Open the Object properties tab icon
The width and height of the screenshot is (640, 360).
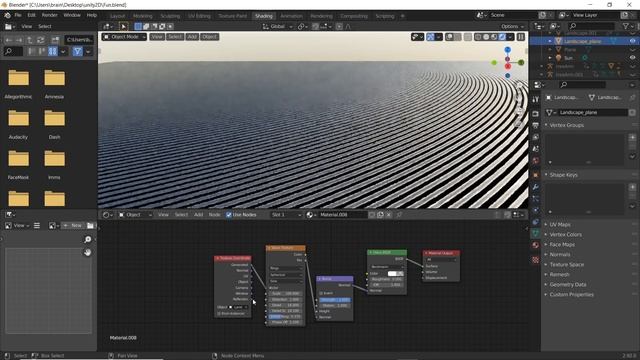click(536, 175)
